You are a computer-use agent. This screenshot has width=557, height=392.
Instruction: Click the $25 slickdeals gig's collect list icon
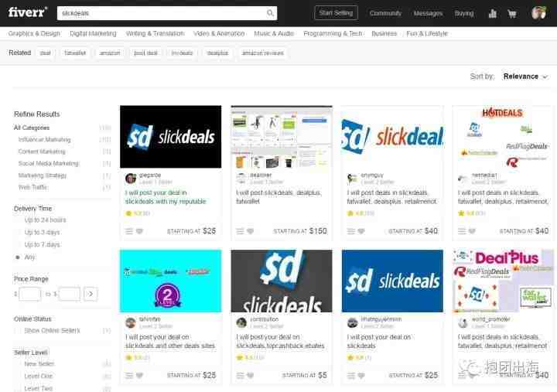[x=129, y=231]
